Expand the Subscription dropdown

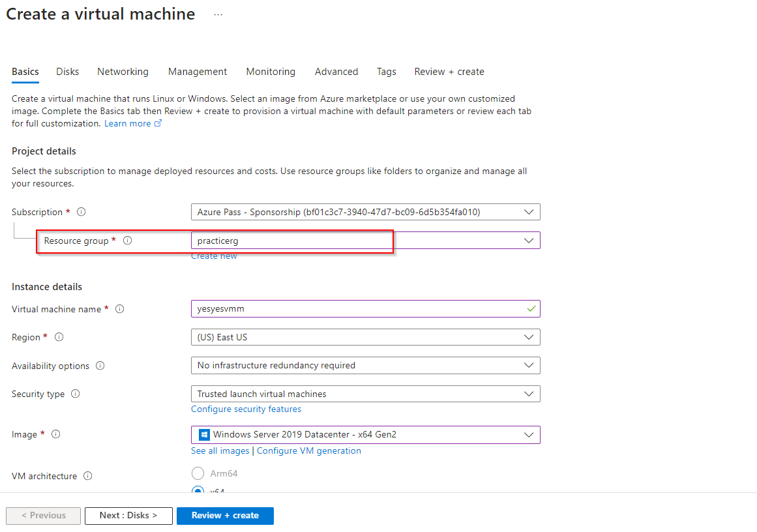[x=365, y=212]
